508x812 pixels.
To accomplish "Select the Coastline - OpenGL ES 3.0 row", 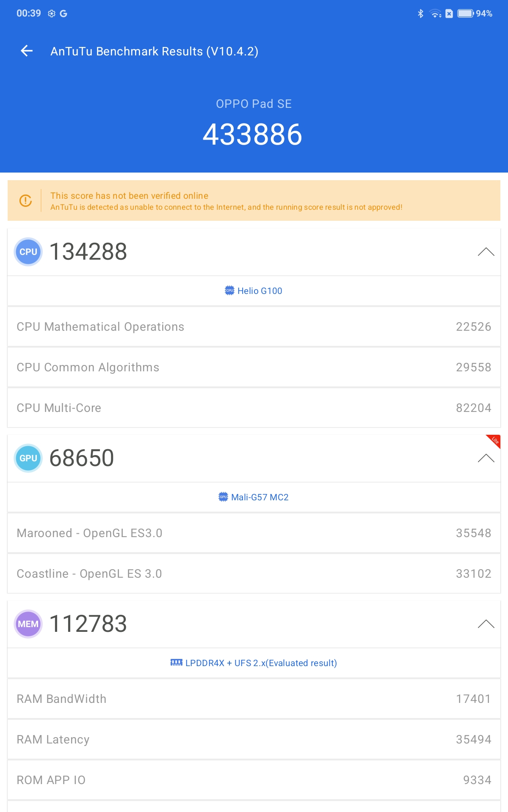I will click(254, 574).
